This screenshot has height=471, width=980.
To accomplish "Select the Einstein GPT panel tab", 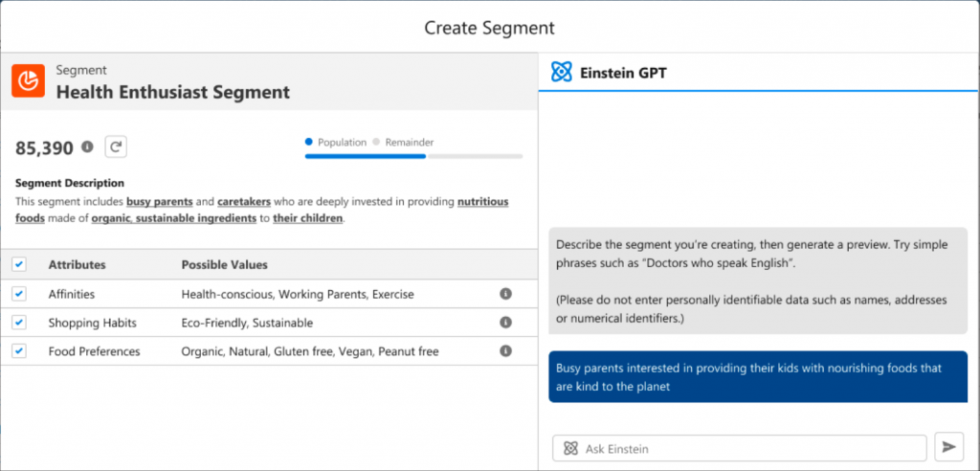I will coord(612,72).
